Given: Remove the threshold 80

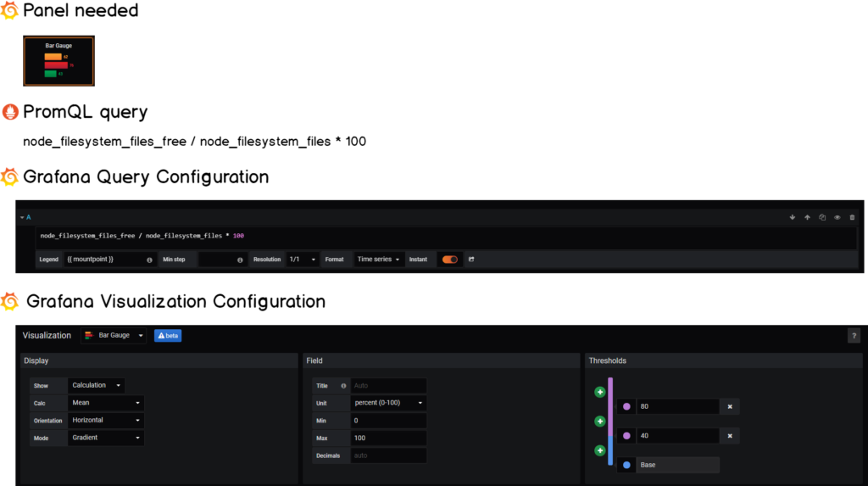Looking at the screenshot, I should coord(730,407).
